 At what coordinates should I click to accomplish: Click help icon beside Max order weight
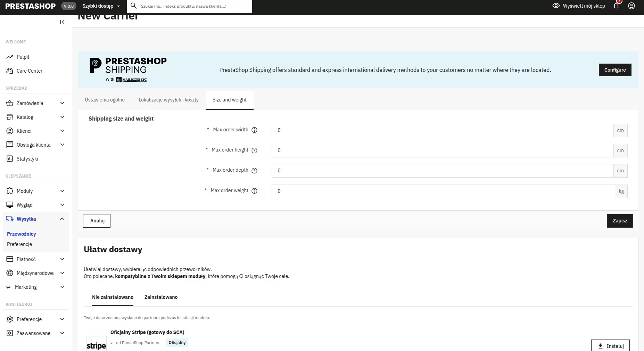[x=254, y=191]
